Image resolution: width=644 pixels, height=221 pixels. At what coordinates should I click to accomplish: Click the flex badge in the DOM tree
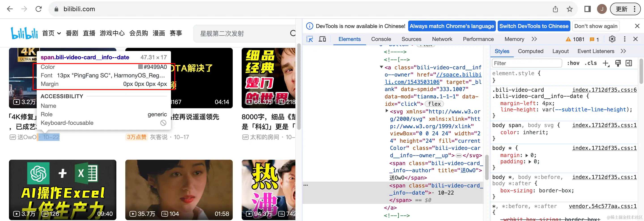click(434, 104)
